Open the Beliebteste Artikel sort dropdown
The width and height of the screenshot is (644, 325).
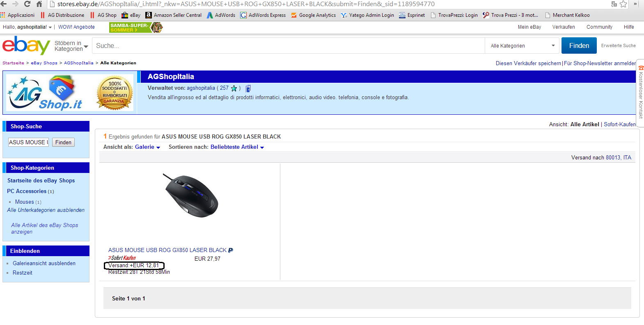(237, 147)
